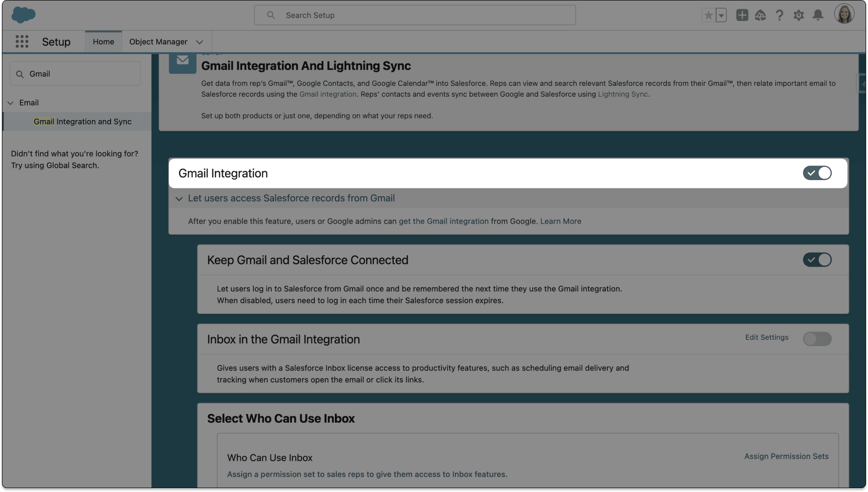Click the Who Can Use Inbox heading
Image resolution: width=868 pixels, height=492 pixels.
click(270, 458)
